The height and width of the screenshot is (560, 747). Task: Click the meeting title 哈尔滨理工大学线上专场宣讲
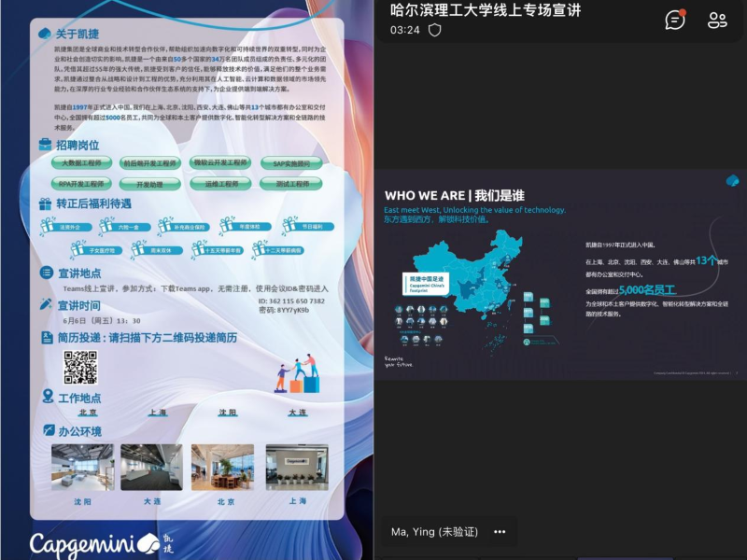pos(485,10)
